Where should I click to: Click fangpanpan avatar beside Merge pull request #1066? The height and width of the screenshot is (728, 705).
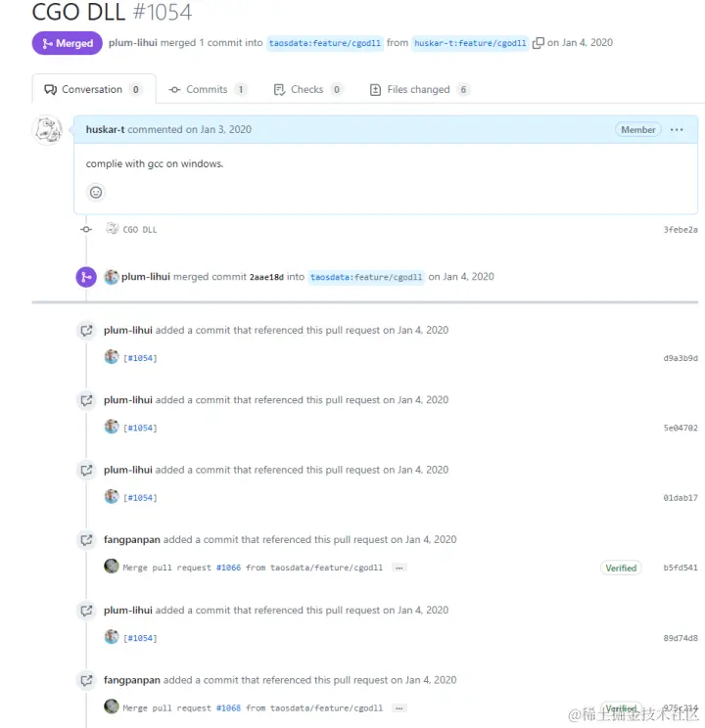[111, 567]
